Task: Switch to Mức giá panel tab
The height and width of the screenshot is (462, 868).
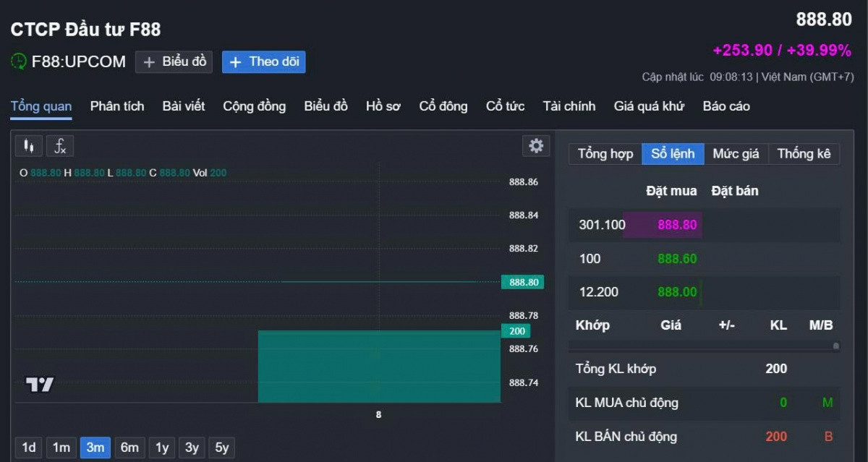Action: point(736,153)
